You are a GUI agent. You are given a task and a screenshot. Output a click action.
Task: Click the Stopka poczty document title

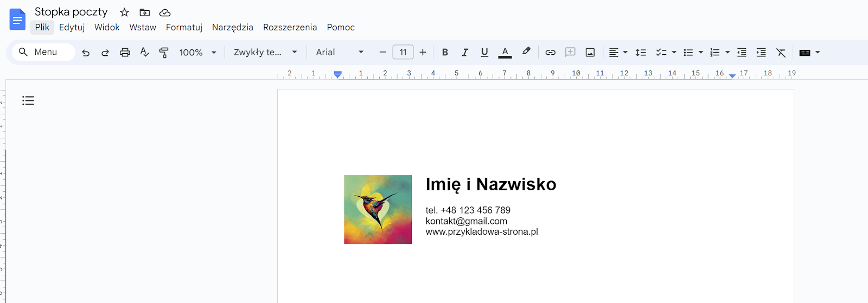pos(71,12)
